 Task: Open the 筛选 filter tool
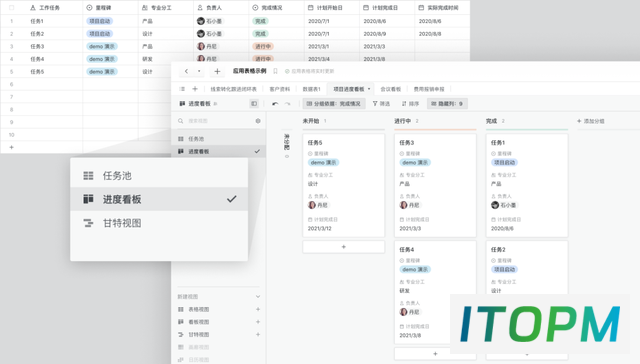click(x=381, y=104)
